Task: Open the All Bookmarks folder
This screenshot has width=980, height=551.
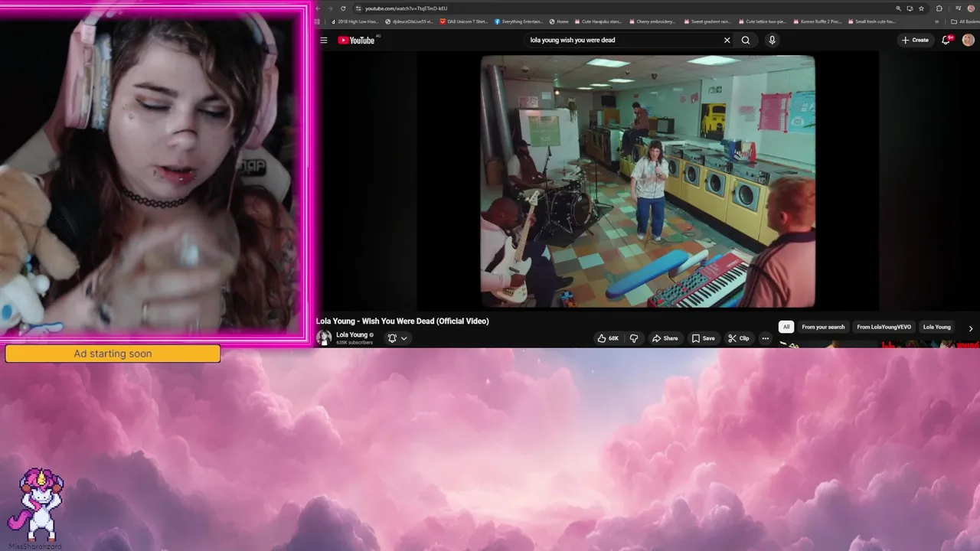Action: (964, 21)
